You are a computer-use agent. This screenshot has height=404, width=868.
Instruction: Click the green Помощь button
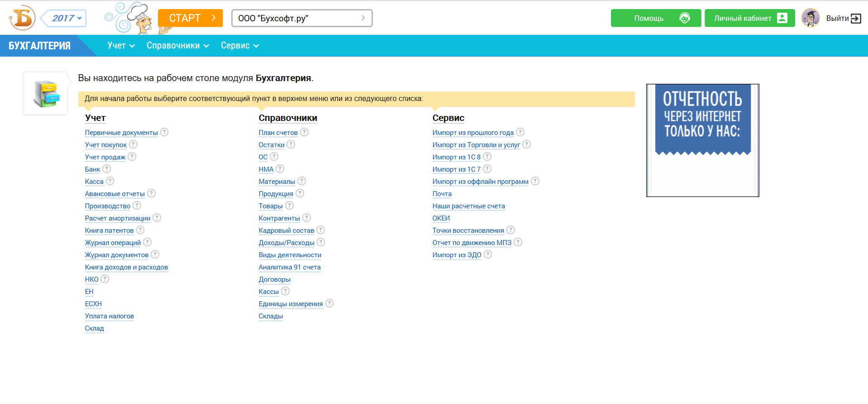tap(656, 18)
